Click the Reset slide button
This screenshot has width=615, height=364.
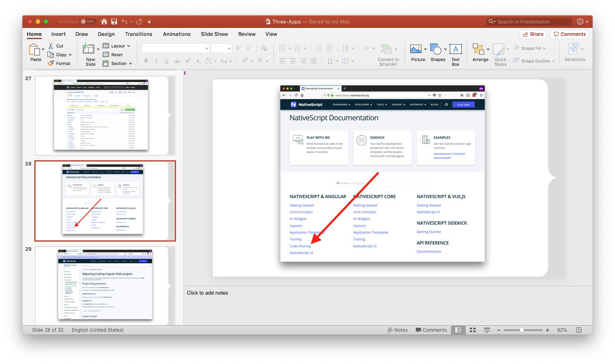click(113, 55)
